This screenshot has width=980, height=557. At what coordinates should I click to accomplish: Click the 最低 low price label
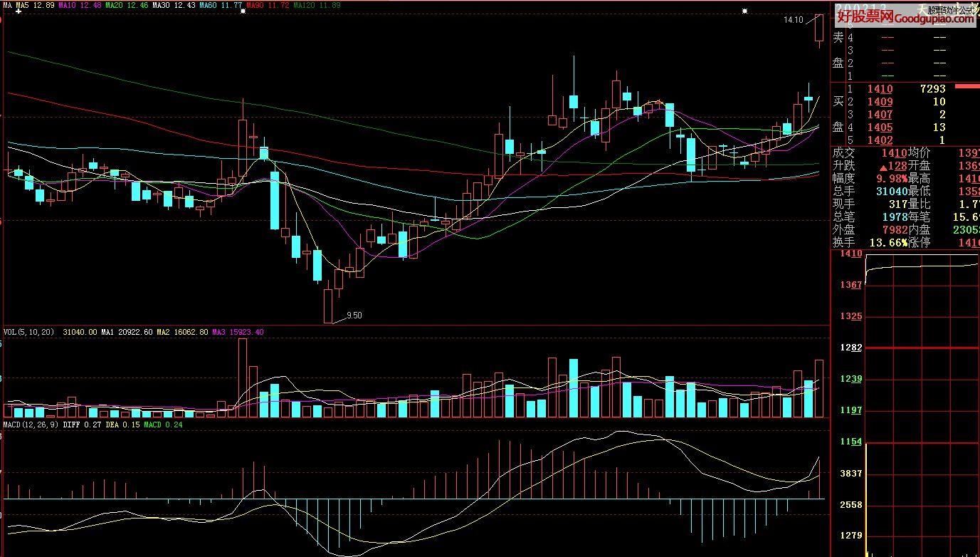tap(920, 191)
